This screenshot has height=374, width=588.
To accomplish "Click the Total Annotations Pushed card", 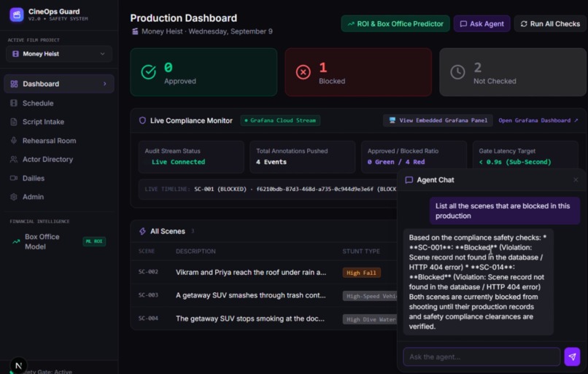I will coord(303,157).
